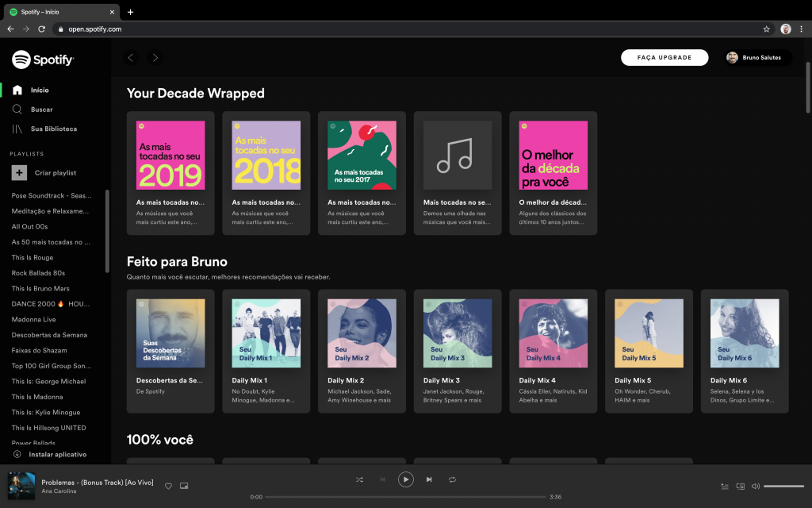Open As mais tocadas 2017 cover
The image size is (812, 508).
pyautogui.click(x=362, y=155)
